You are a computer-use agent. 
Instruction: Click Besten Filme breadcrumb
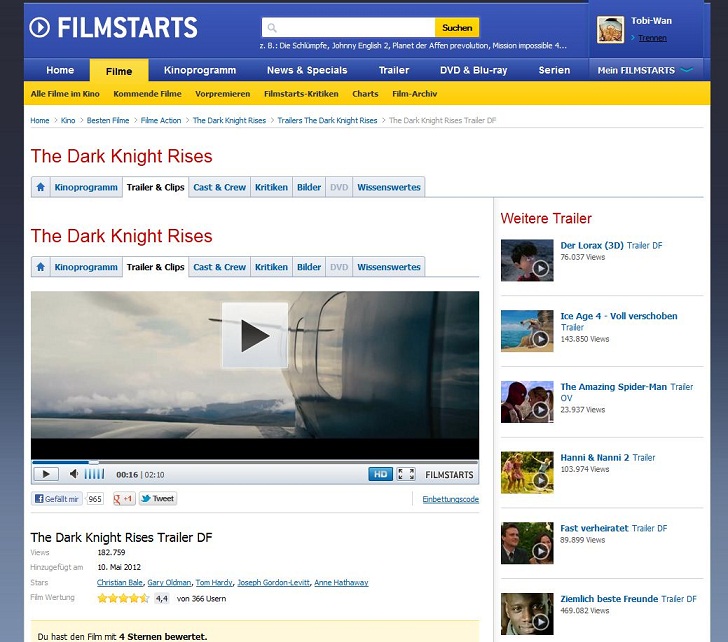point(108,120)
